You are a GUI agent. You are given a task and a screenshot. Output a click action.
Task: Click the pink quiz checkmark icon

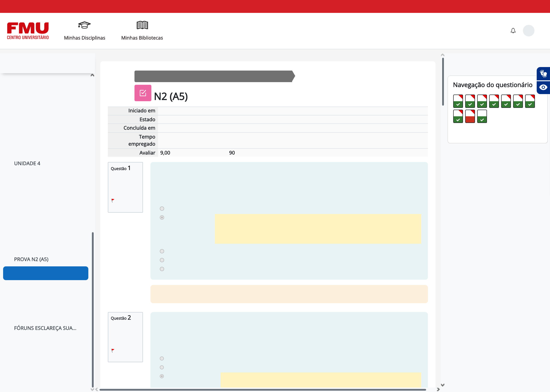click(x=143, y=93)
